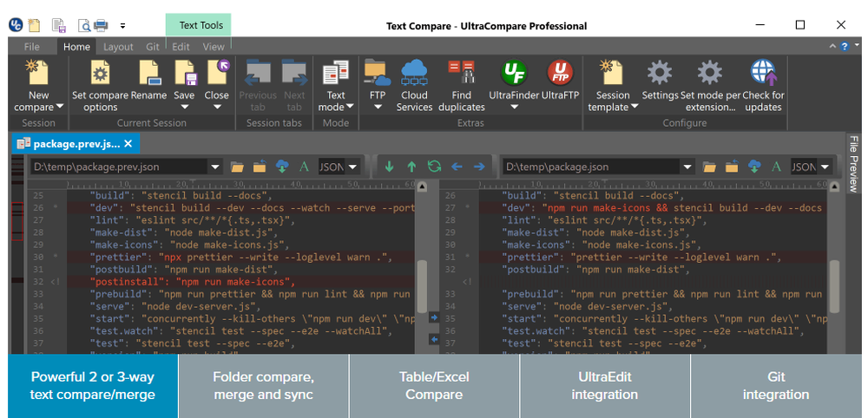Open Set mode per extension
This screenshot has width=868, height=418.
[x=709, y=86]
